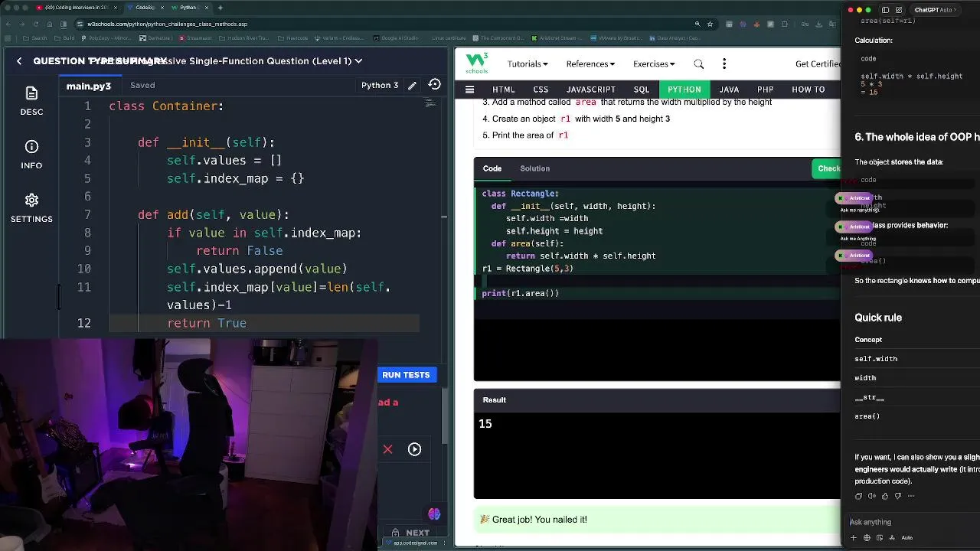Click the circled play icon for the test
980x551 pixels.
[414, 449]
